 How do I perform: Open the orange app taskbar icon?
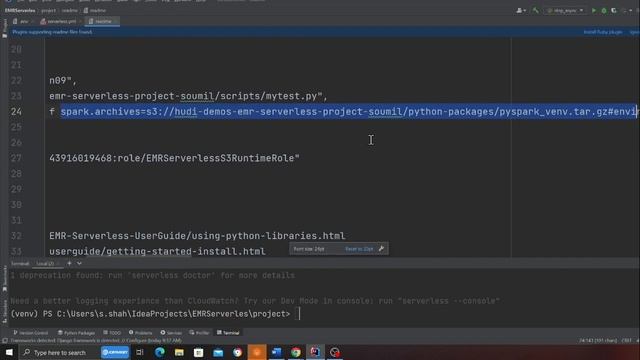[x=257, y=352]
